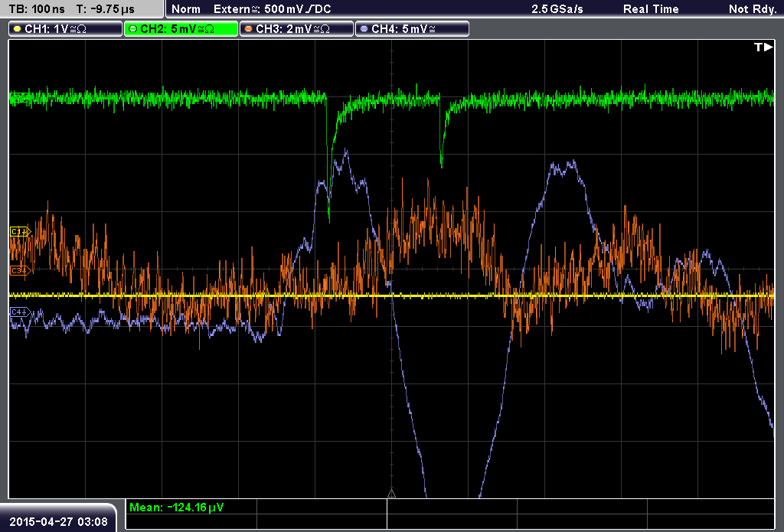Click the C2 green ground level marker

[19, 98]
